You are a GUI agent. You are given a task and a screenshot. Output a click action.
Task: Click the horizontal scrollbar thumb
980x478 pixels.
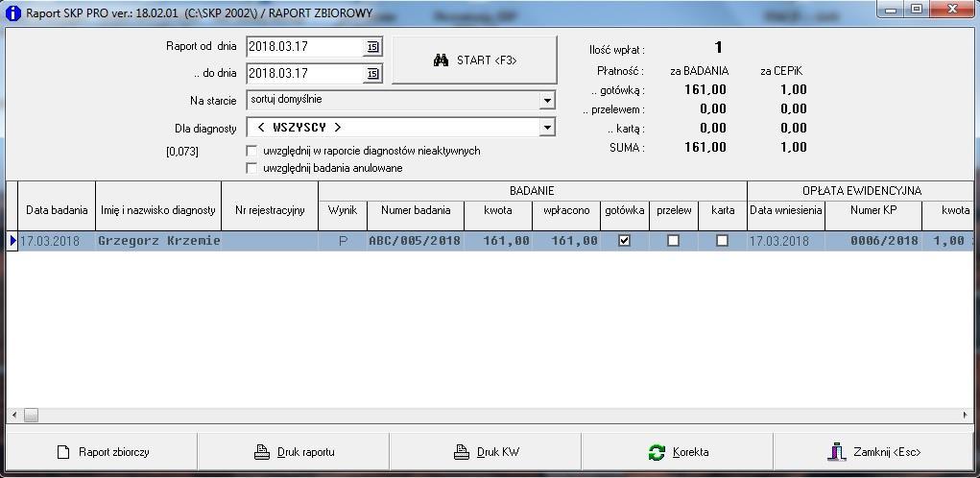pos(31,415)
